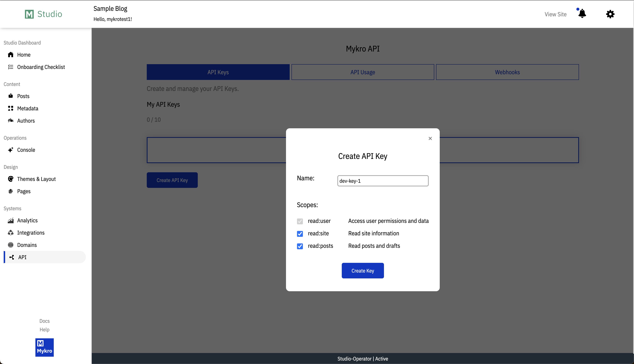
Task: Follow the View Site link
Action: click(555, 14)
